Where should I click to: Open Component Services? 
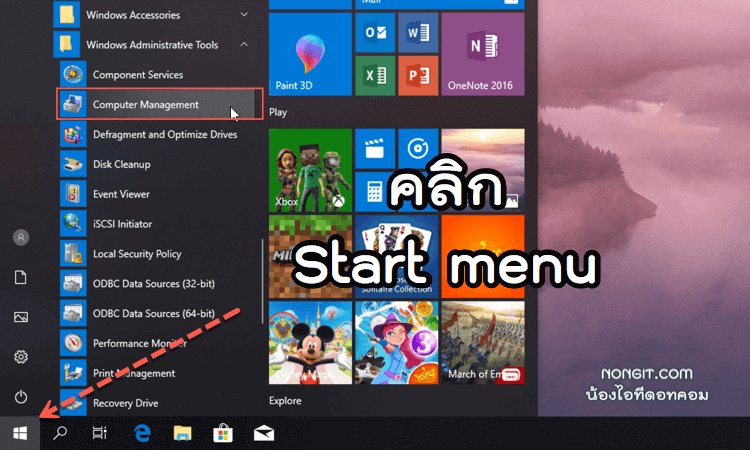(x=158, y=75)
